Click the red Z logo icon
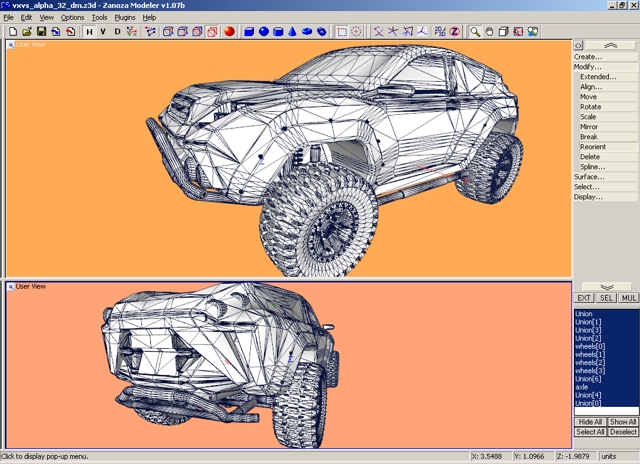Screen dimensions: 640x464 (453, 32)
